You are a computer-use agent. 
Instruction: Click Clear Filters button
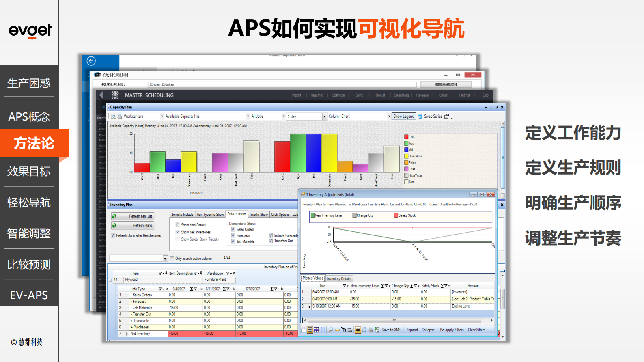click(x=476, y=330)
